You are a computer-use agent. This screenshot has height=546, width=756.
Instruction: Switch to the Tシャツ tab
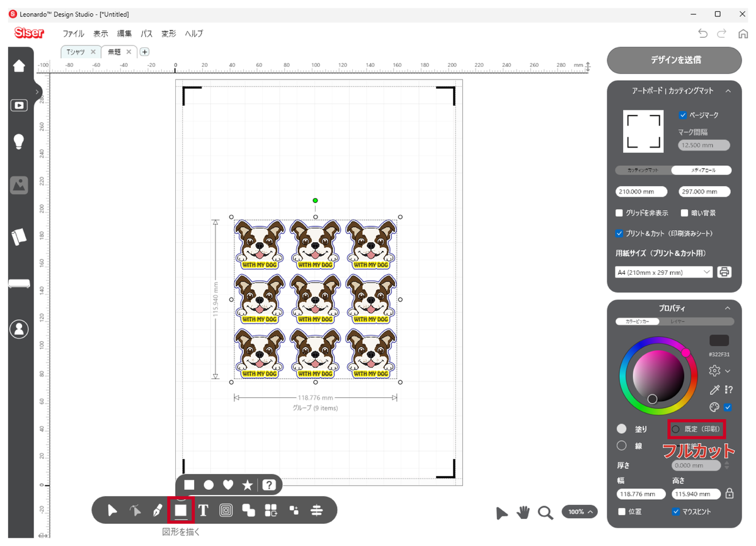coord(81,52)
